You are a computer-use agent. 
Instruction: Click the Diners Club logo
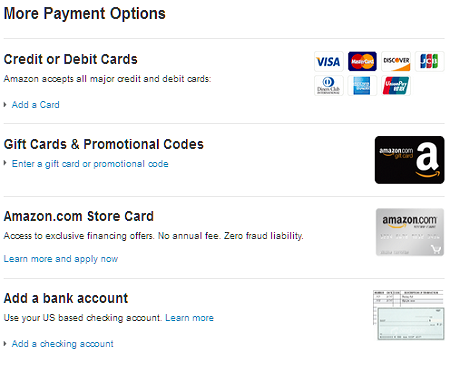329,86
